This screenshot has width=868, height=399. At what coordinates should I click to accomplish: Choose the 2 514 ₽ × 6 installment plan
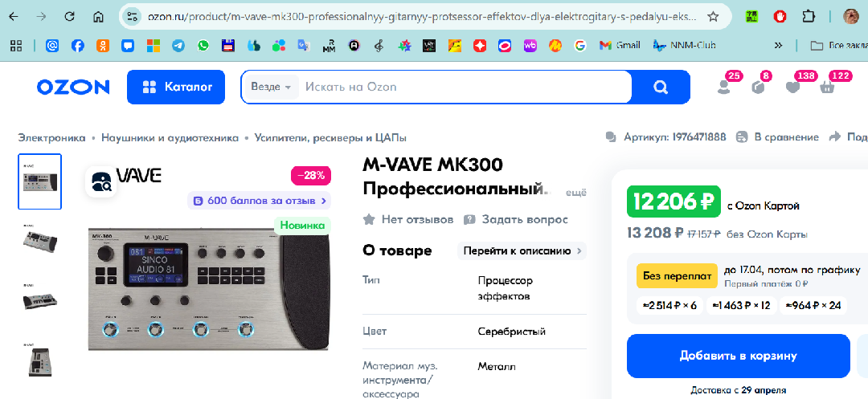coord(669,305)
